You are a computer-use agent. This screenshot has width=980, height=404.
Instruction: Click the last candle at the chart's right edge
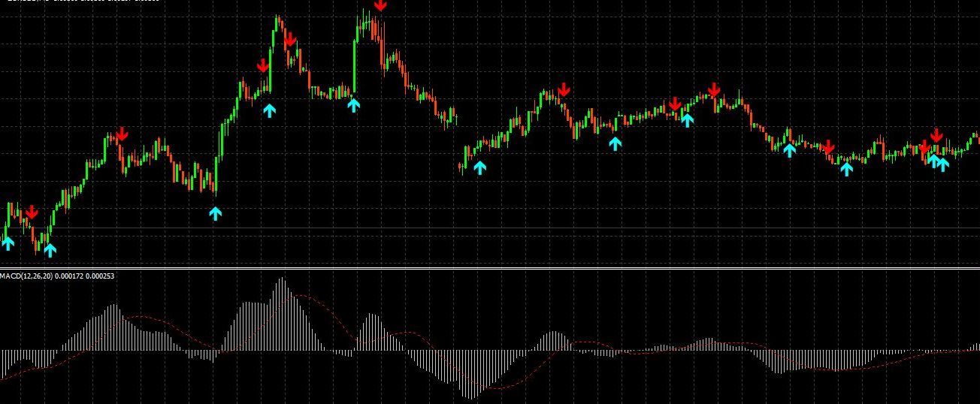click(975, 137)
